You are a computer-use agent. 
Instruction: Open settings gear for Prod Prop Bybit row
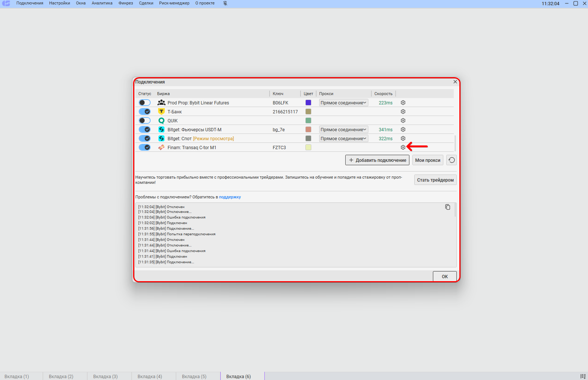[403, 103]
